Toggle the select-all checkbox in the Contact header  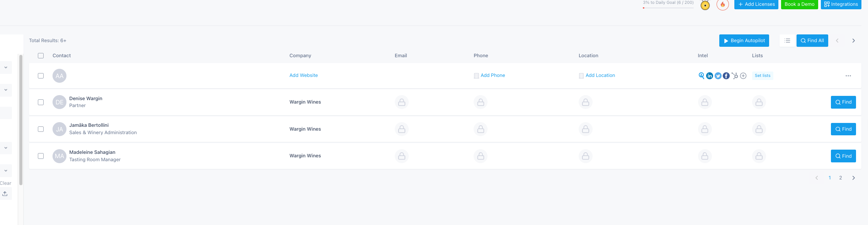point(41,56)
